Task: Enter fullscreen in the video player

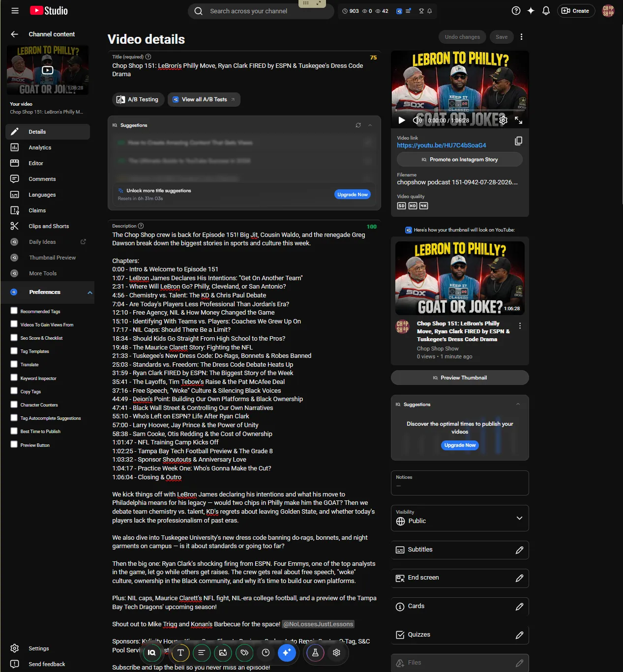Action: click(519, 120)
